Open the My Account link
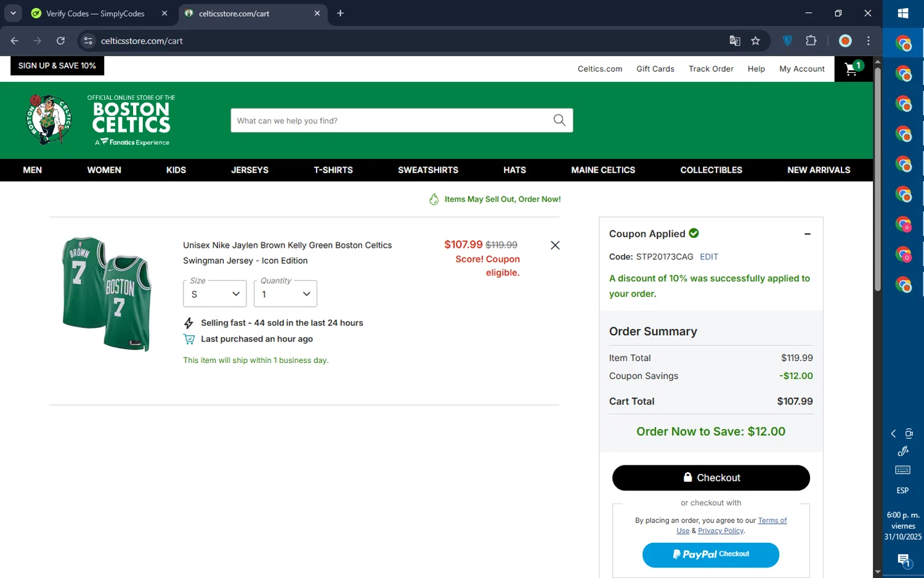This screenshot has width=924, height=578. pos(801,69)
